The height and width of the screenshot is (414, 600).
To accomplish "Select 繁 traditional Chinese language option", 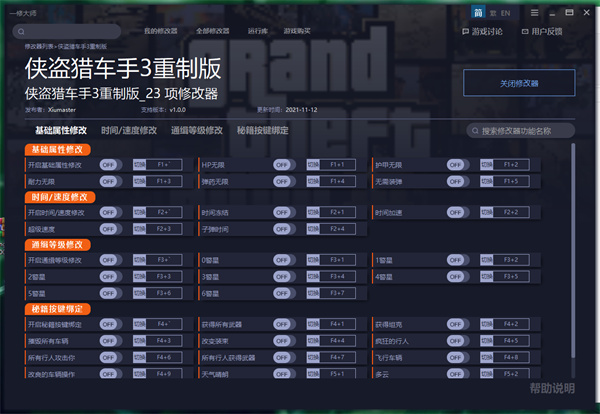I will [492, 13].
